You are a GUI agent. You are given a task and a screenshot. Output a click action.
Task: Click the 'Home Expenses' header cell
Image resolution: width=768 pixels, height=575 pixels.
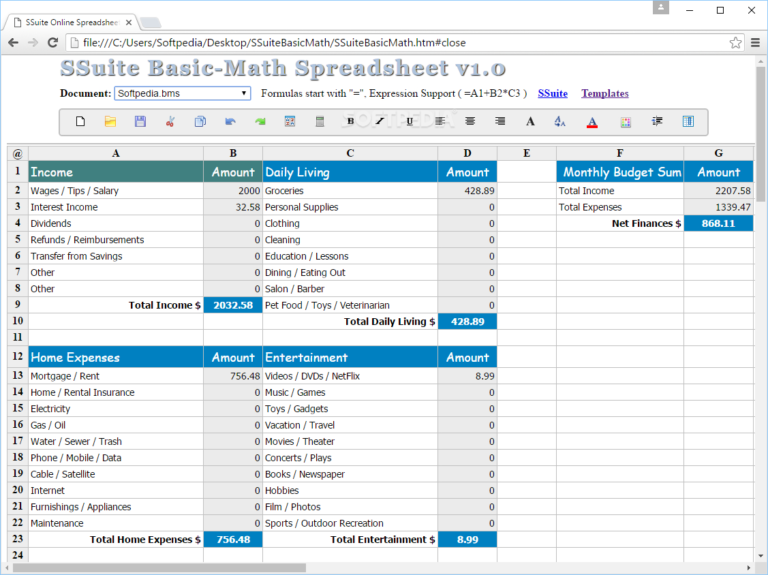[x=116, y=357]
